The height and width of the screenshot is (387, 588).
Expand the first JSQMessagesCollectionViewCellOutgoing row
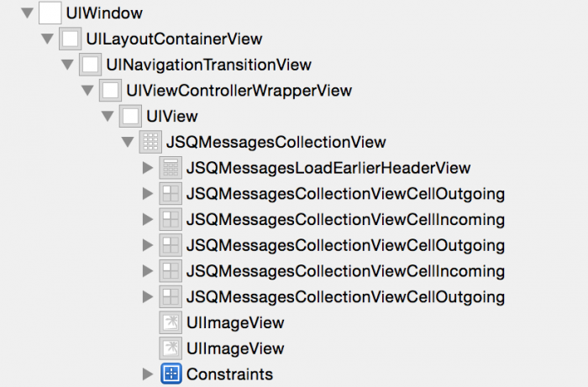coord(149,194)
